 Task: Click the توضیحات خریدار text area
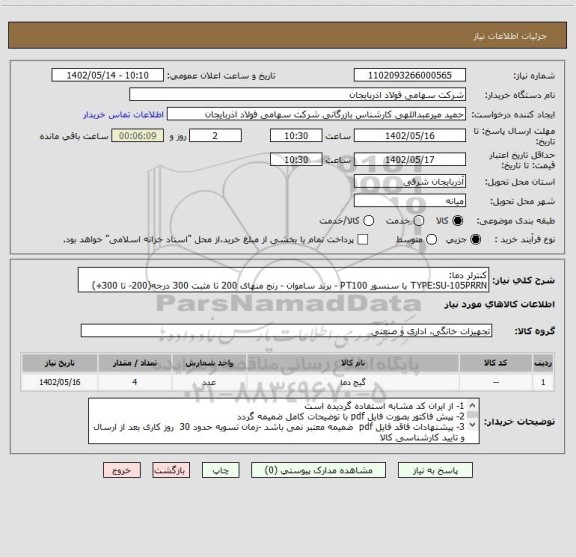[x=284, y=421]
